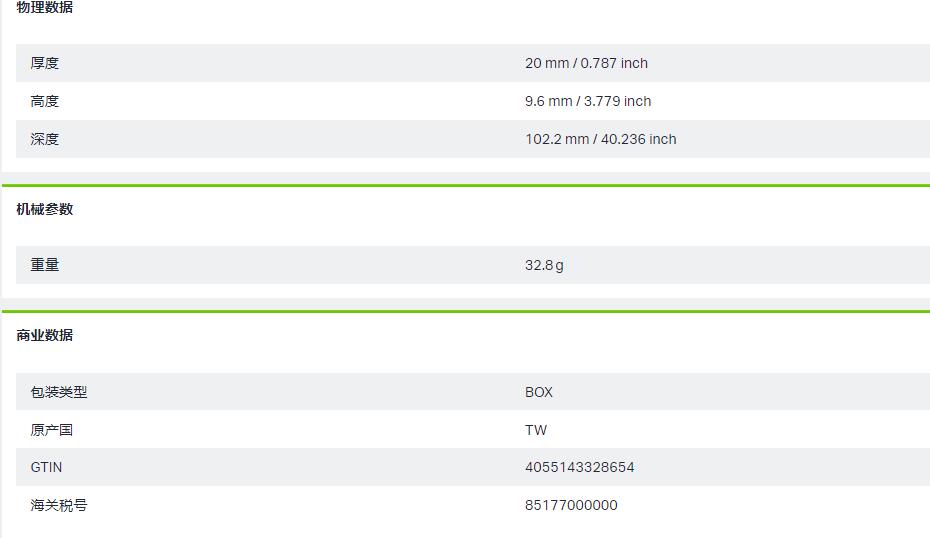
Task: Click the BOX packaging value
Action: point(539,391)
